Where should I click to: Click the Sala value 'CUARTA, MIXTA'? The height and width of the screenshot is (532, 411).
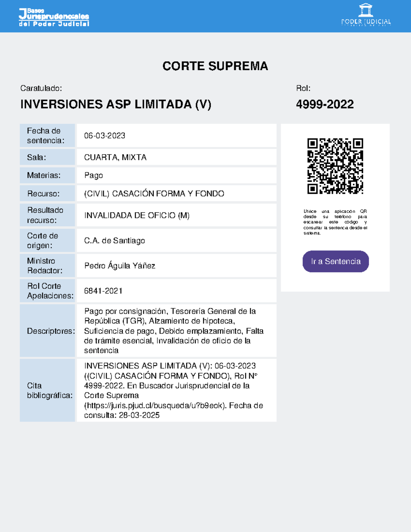[115, 157]
